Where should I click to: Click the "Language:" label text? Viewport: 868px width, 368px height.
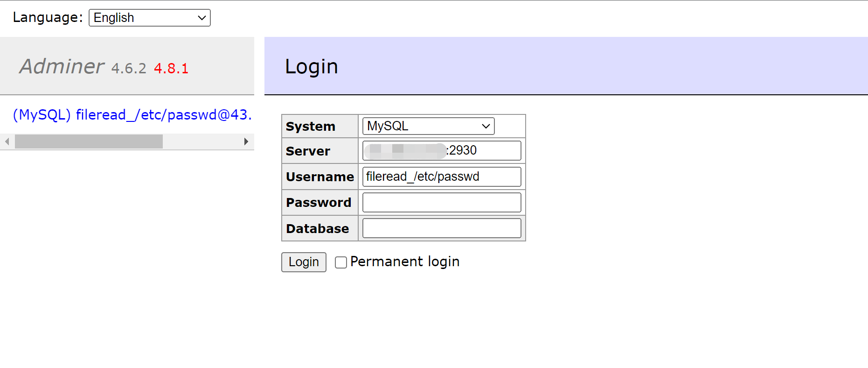[48, 18]
